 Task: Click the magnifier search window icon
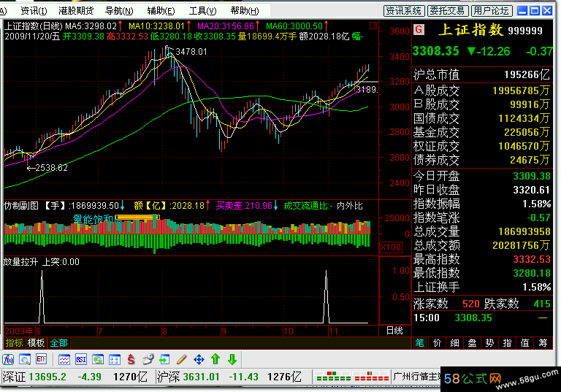[x=25, y=359]
